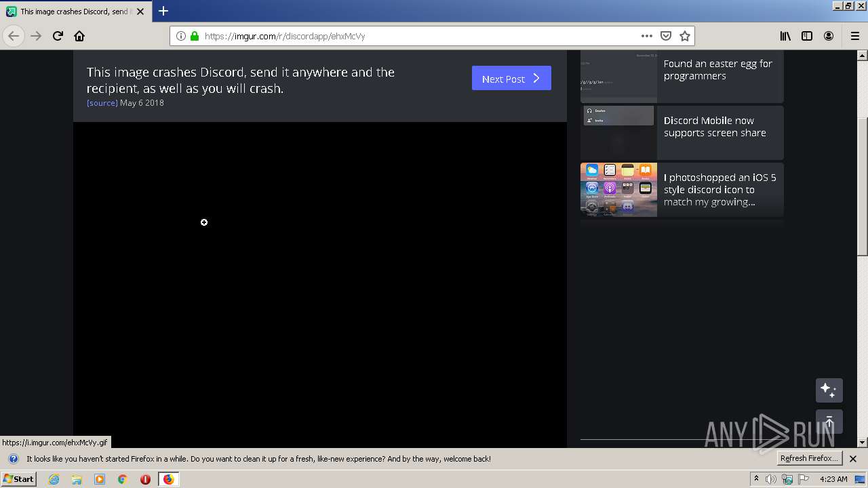Show site information icon in address bar
868x488 pixels.
(181, 36)
